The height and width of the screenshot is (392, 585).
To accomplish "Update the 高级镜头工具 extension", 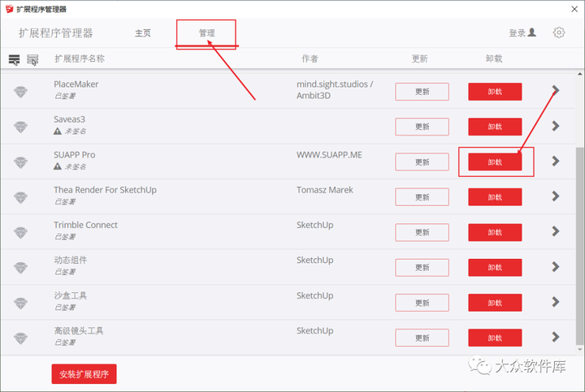I will (x=422, y=338).
